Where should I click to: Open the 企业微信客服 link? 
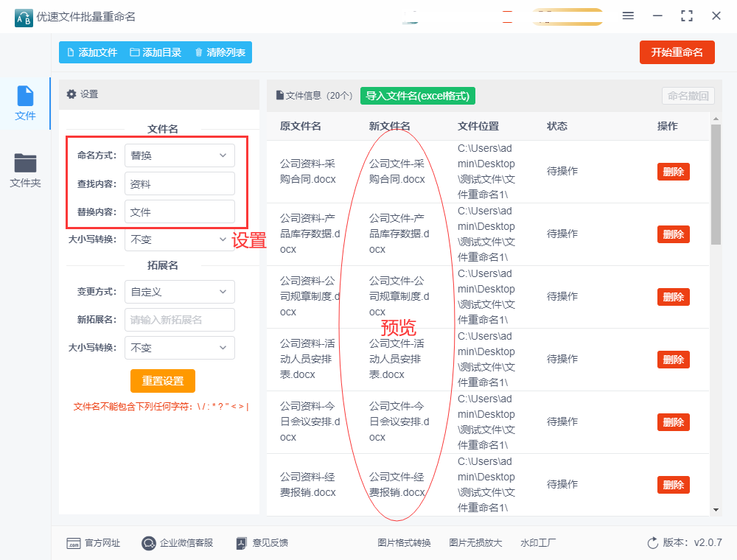186,543
